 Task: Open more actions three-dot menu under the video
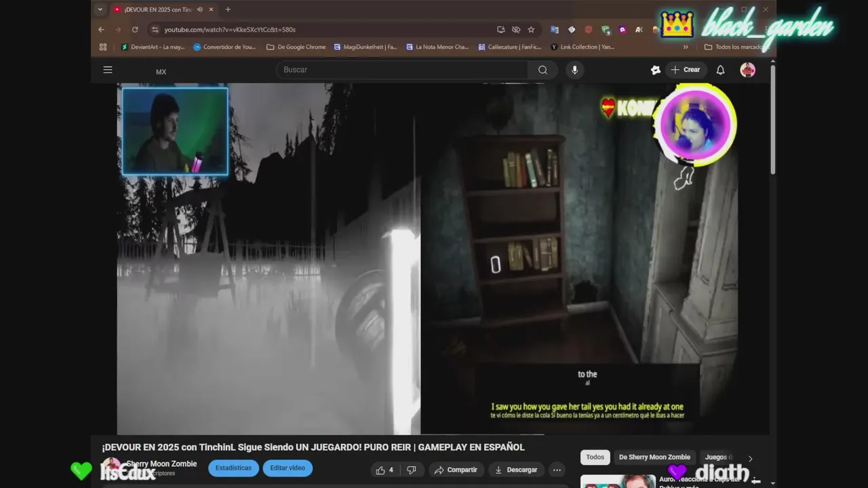pos(557,470)
